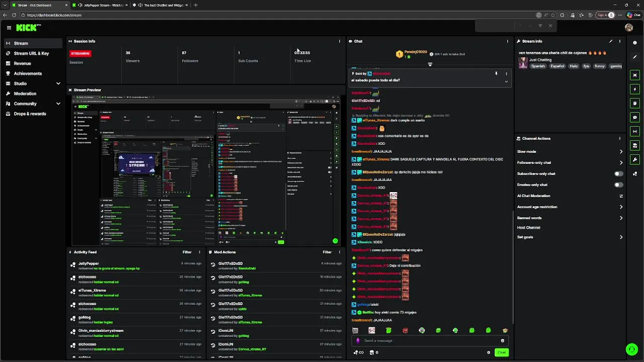Unpin the pinned chat message
This screenshot has width=644, height=362.
(496, 74)
